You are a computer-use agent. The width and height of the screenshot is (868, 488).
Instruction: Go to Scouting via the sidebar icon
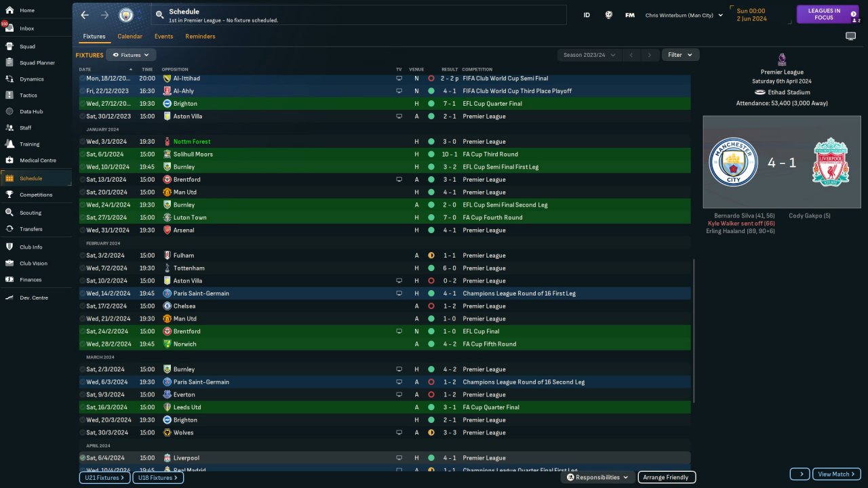tap(9, 213)
